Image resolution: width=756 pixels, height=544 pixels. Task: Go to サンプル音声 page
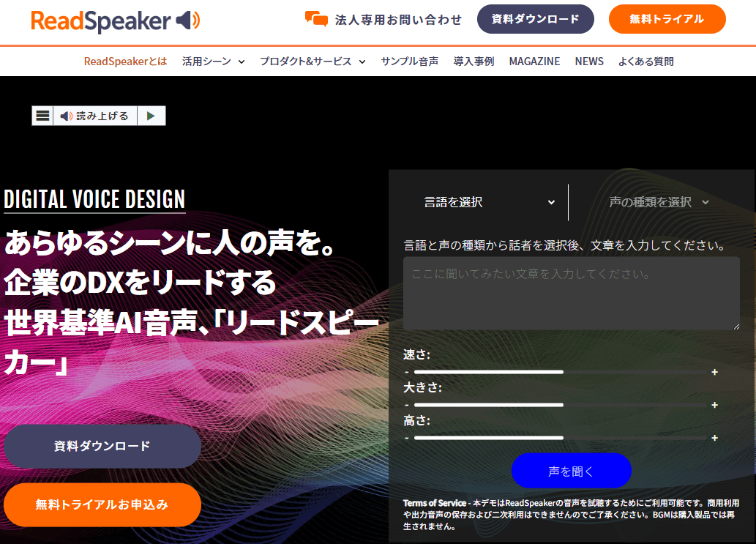pos(410,62)
